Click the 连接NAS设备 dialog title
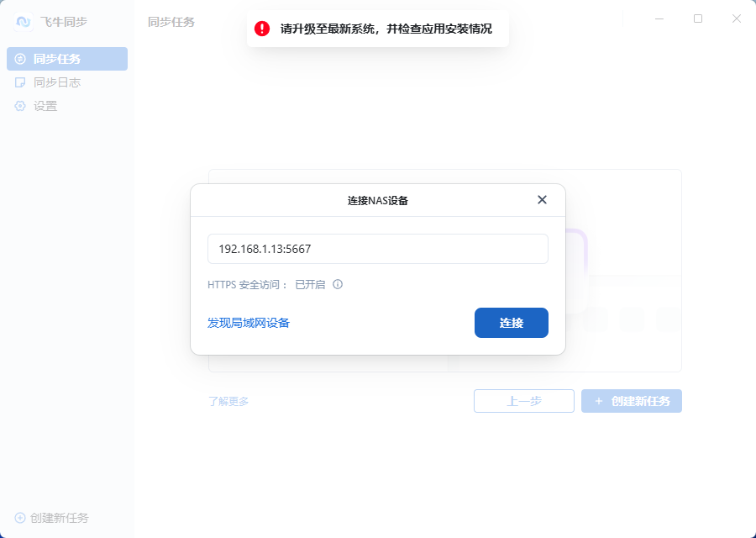The image size is (756, 538). [378, 201]
